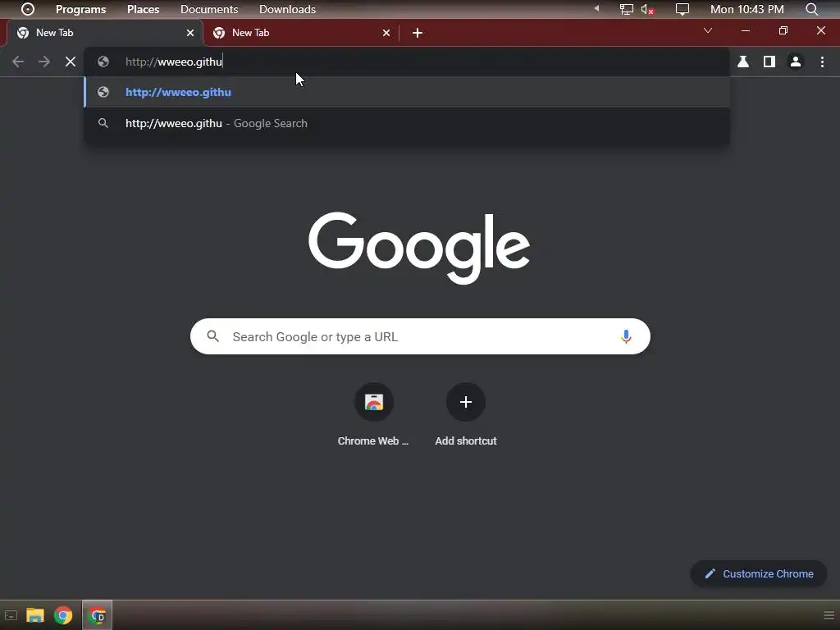This screenshot has width=840, height=630.
Task: Choose the Google Search suggestion for wweeo.githu
Action: click(x=407, y=123)
